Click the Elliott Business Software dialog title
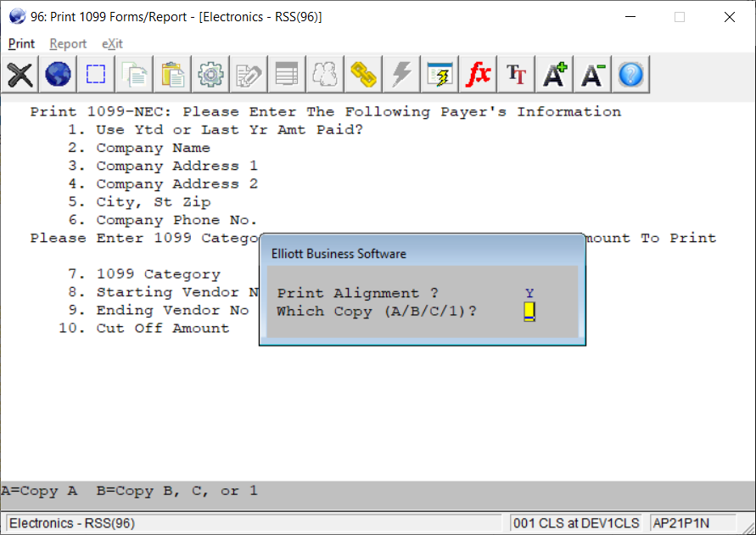Screen dimensions: 756x535 click(x=339, y=254)
